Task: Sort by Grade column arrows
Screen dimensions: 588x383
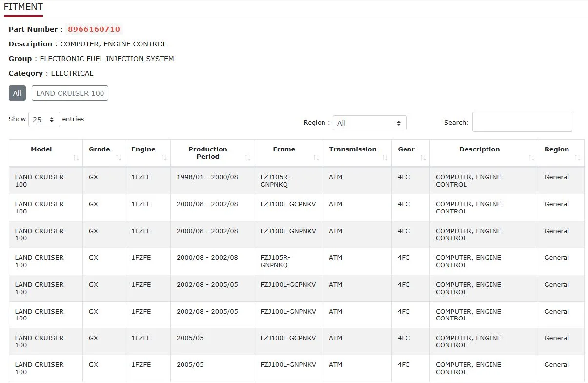Action: (x=119, y=158)
